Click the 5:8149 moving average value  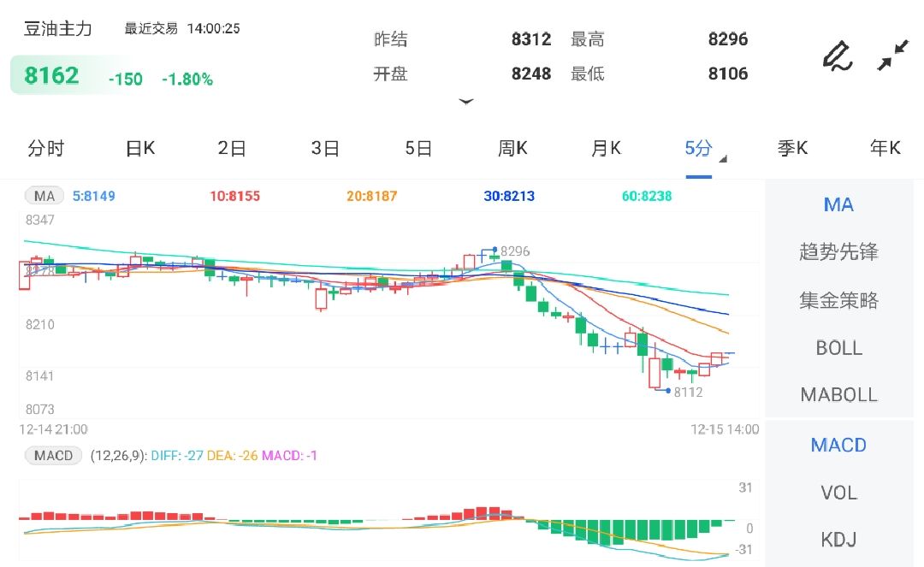tap(94, 196)
